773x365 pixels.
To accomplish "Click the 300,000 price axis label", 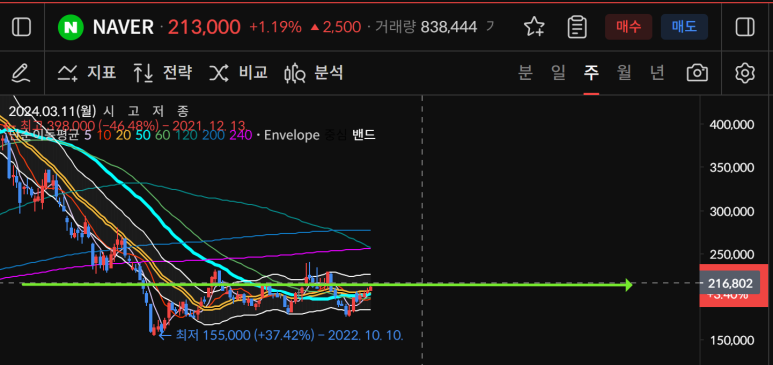I will click(x=731, y=212).
